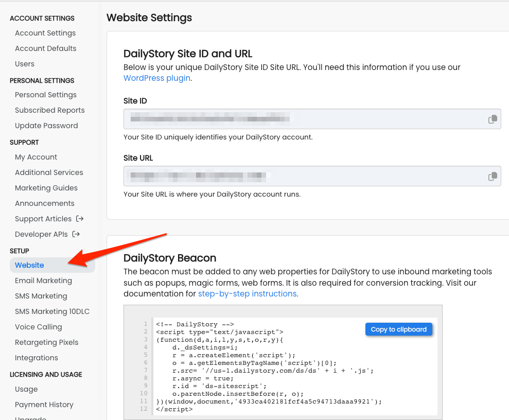Image resolution: width=509 pixels, height=420 pixels.
Task: Click the '<!-- DailyStory -->' code line
Action: [x=195, y=324]
